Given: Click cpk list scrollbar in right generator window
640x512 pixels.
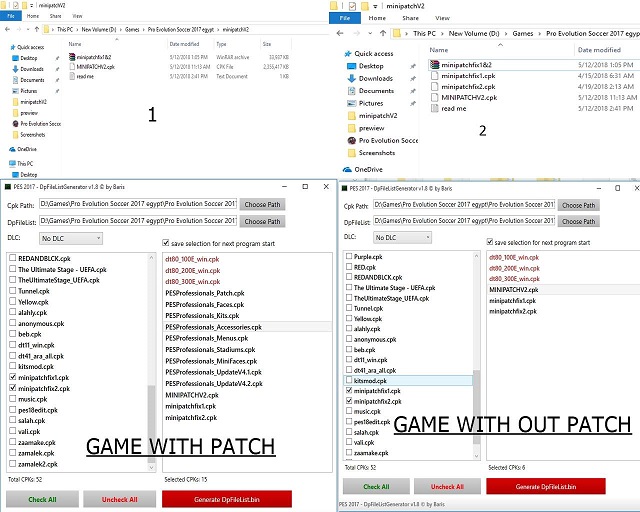Looking at the screenshot, I should [x=476, y=407].
